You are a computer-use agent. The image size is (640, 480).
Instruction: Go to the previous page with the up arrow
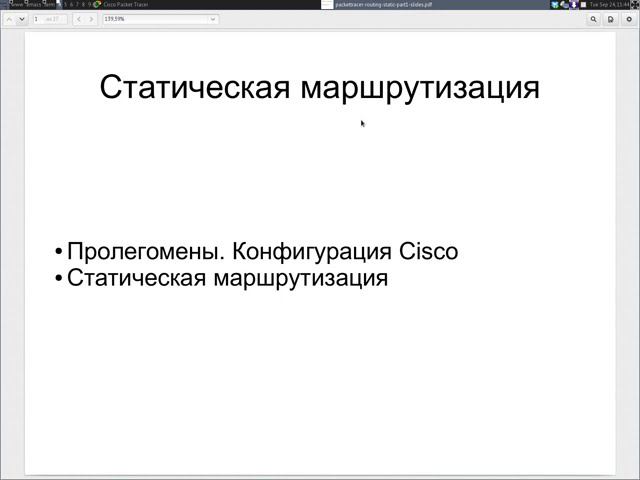(9, 19)
